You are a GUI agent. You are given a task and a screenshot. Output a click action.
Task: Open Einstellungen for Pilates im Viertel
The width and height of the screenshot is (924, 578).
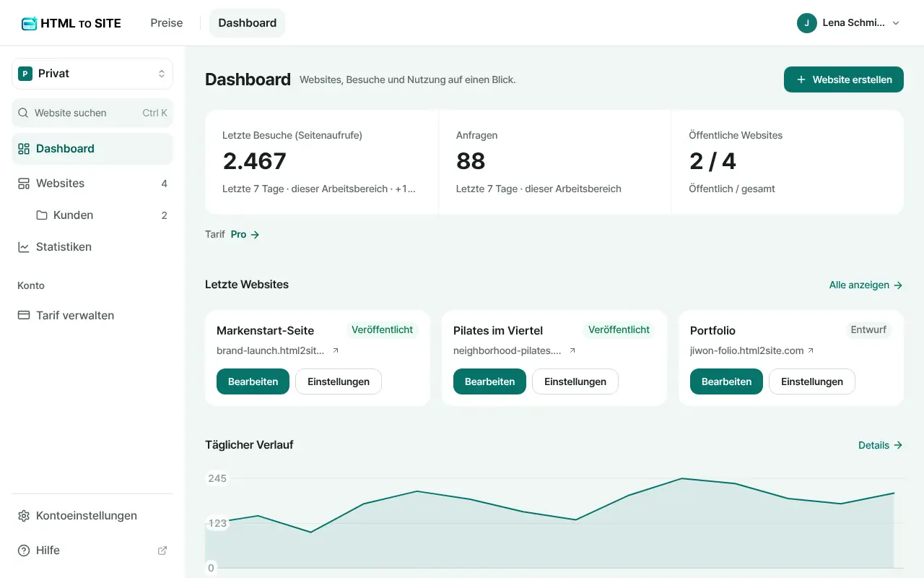[x=575, y=381]
